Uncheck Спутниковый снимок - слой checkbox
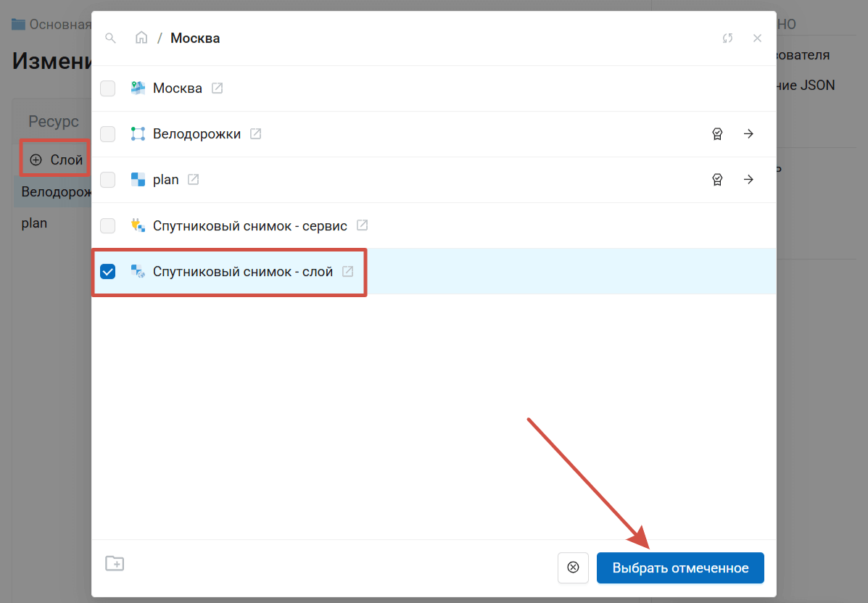The width and height of the screenshot is (868, 603). (107, 272)
